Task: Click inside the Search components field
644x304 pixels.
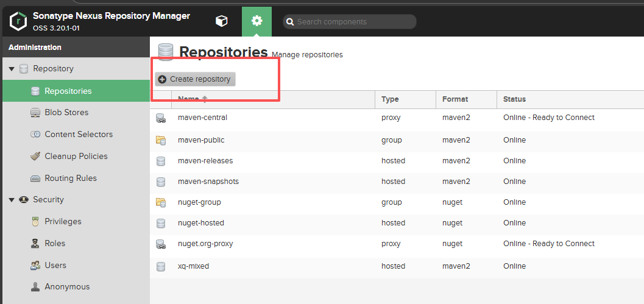Action: 350,22
